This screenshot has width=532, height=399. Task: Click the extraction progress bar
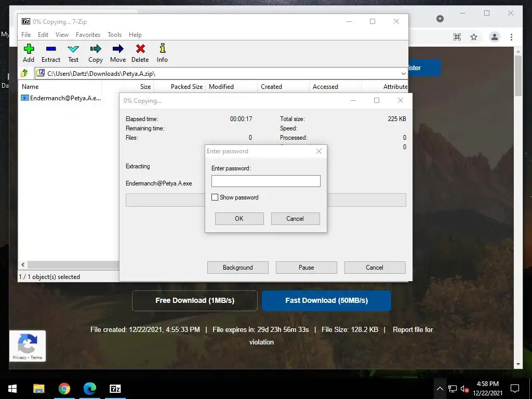pos(265,200)
